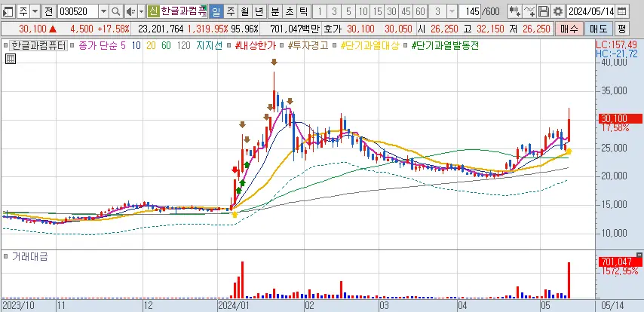
Task: Click the 전 button beside the stock code
Action: point(49,11)
